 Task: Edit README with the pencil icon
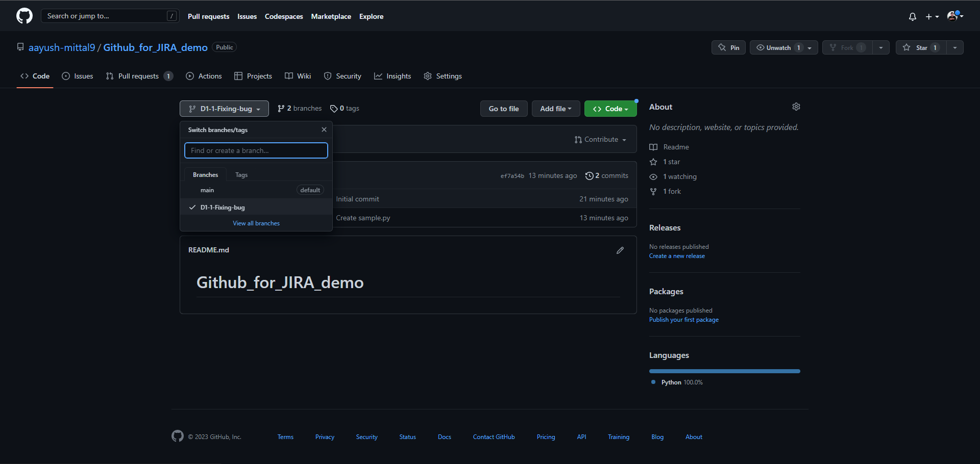coord(620,250)
